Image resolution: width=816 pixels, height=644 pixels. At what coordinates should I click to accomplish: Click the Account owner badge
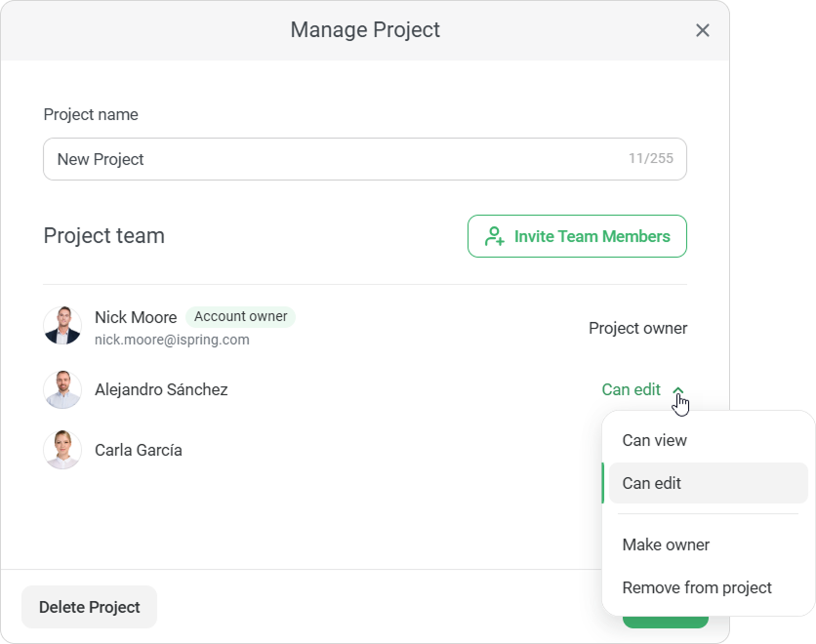pos(240,317)
